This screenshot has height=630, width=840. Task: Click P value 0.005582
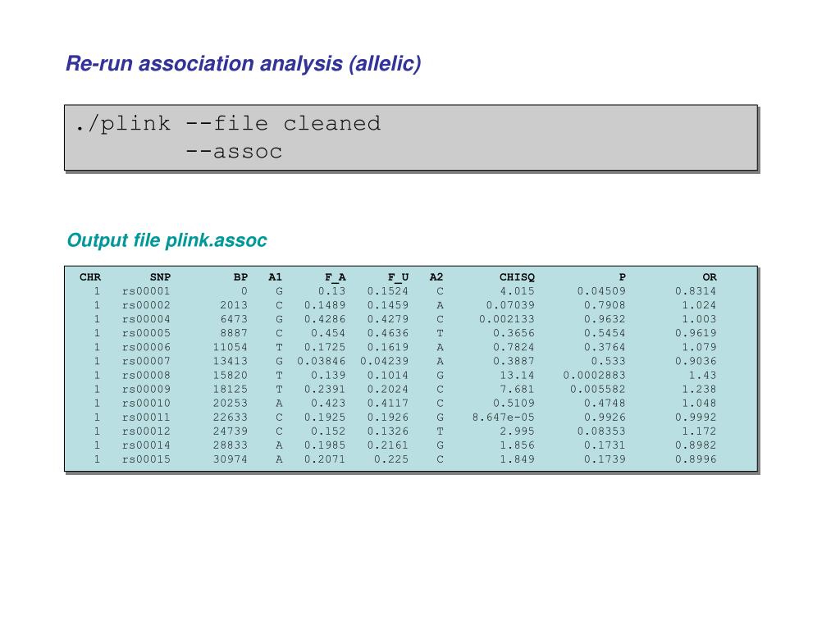coord(597,389)
